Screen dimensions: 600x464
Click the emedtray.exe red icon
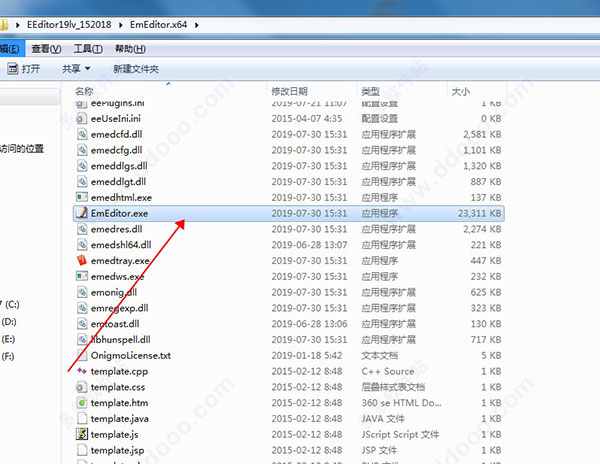tap(82, 260)
